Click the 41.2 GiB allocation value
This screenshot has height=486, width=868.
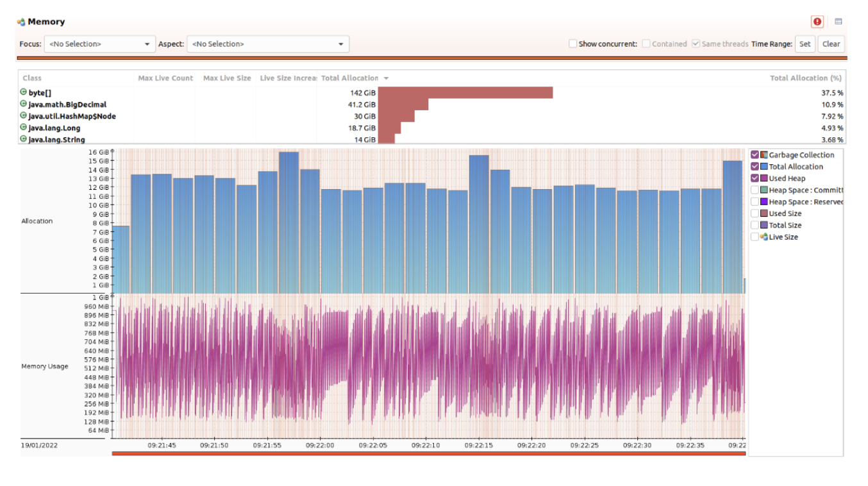coord(362,105)
